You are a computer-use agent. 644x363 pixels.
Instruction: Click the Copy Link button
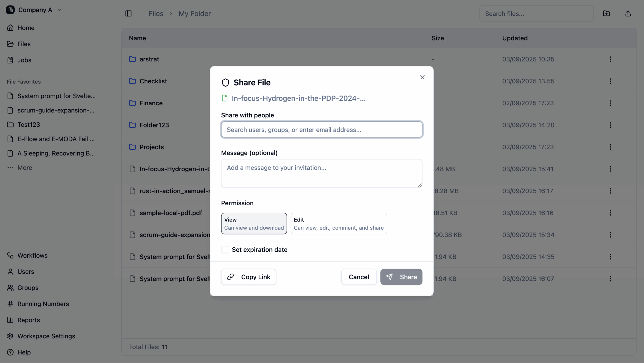pyautogui.click(x=249, y=277)
